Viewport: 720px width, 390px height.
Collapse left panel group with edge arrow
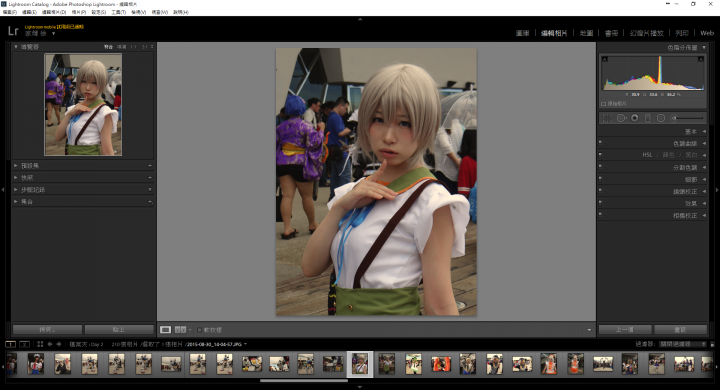coord(3,189)
